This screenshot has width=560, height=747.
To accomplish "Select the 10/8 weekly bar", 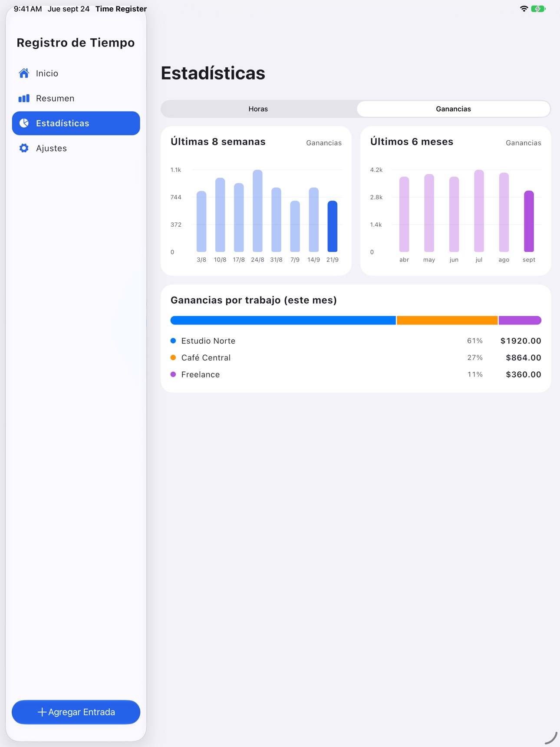I will click(x=220, y=215).
